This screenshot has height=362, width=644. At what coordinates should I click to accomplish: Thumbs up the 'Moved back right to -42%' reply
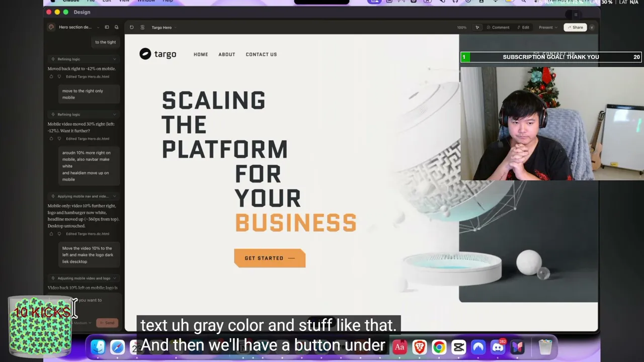click(51, 76)
